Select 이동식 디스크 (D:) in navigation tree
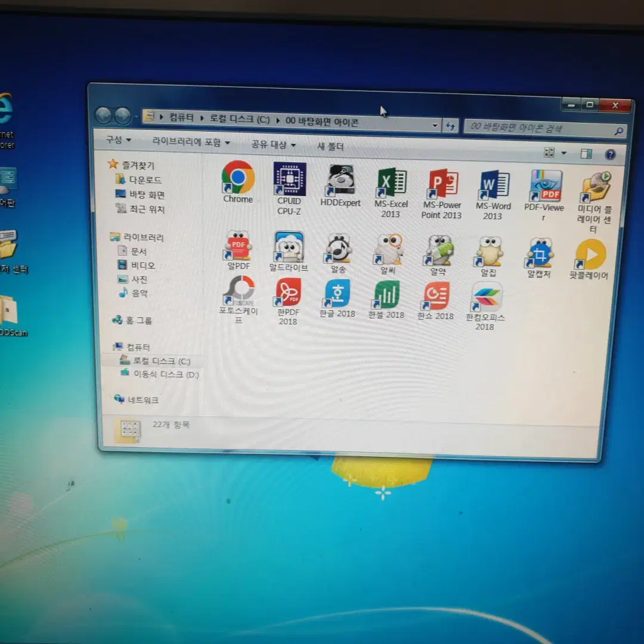 point(166,374)
